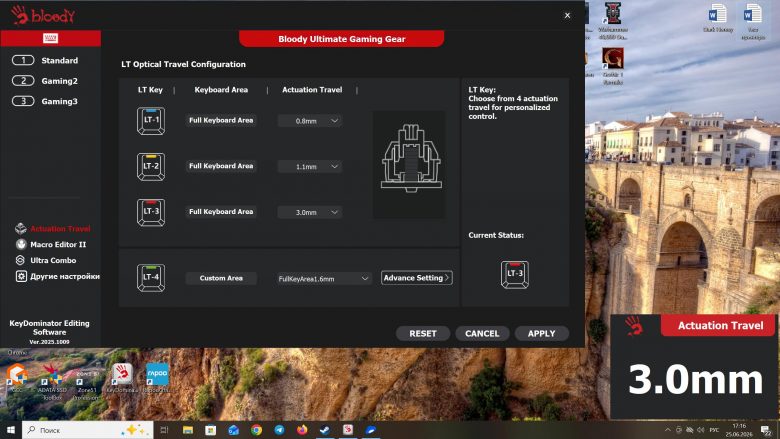
Task: Click the LT-3 Current Status key icon
Action: click(x=515, y=274)
